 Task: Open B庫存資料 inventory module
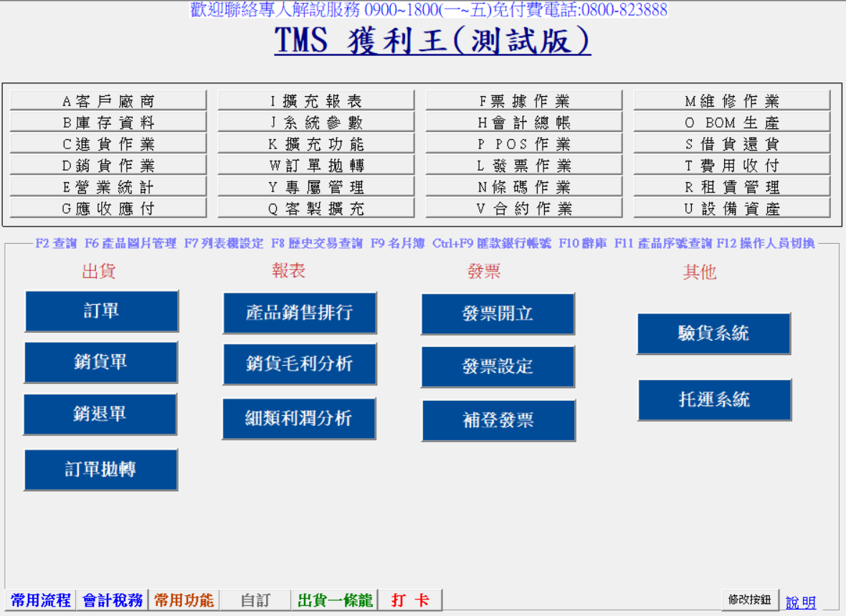coord(108,123)
